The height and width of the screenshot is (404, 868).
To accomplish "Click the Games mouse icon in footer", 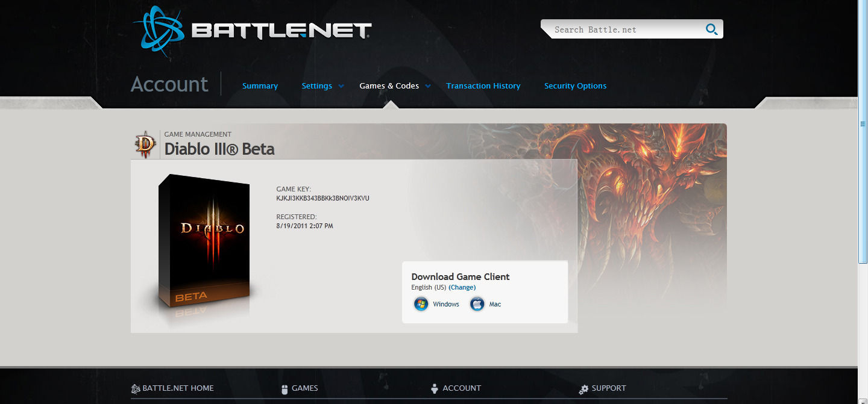I will coord(285,389).
